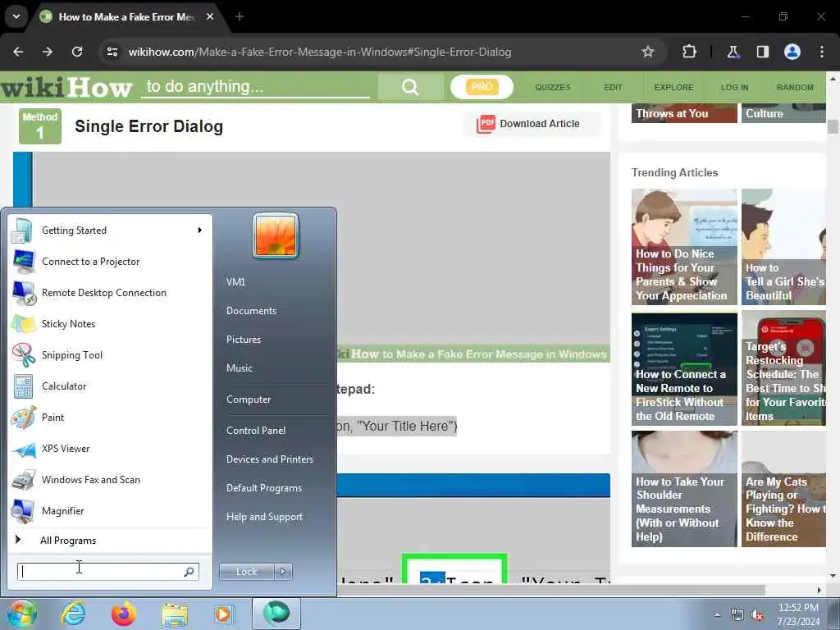The height and width of the screenshot is (630, 840).
Task: Open QUIZZES in wikiHow header
Action: pos(552,87)
